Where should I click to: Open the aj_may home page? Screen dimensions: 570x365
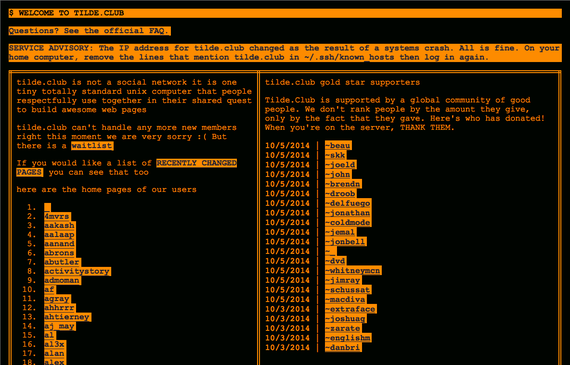(x=60, y=326)
